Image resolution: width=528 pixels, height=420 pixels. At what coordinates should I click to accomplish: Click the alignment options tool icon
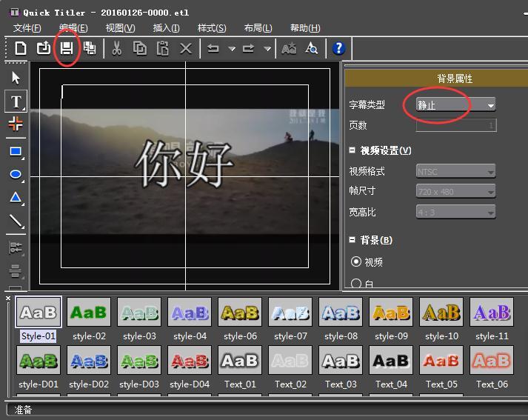click(16, 248)
